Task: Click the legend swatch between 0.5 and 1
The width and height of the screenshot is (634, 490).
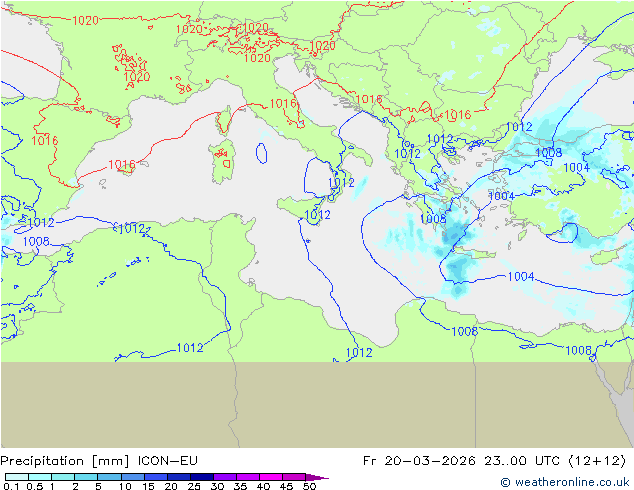Action: (40, 477)
